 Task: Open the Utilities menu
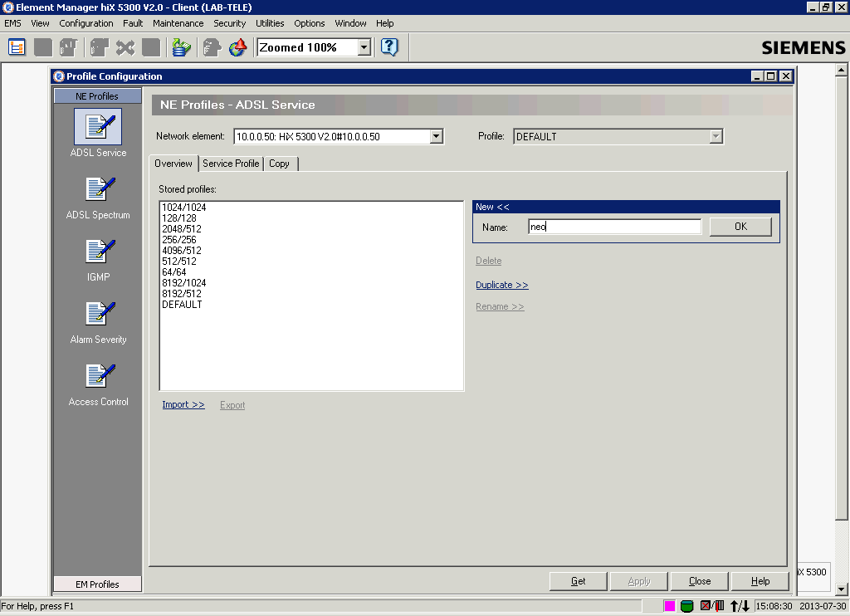(270, 23)
